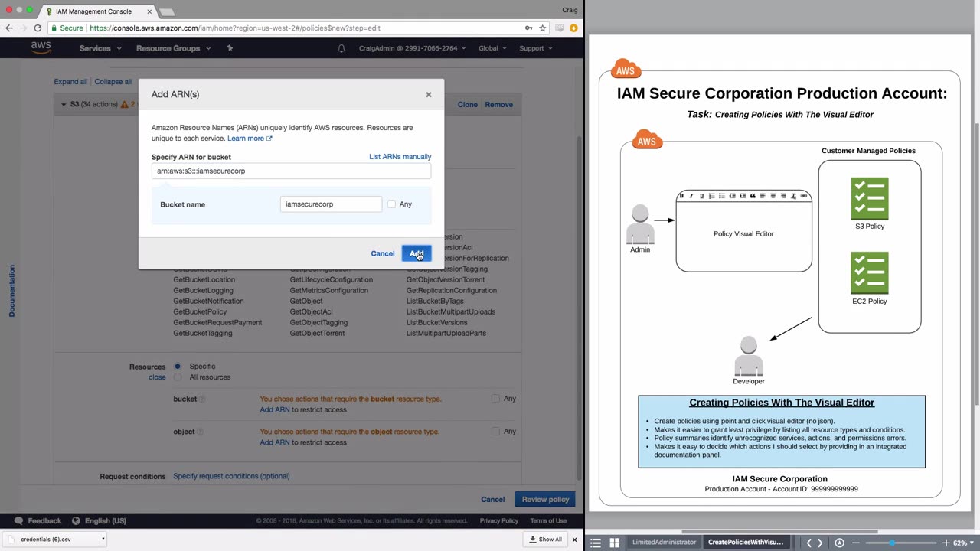Click Expand all link

pyautogui.click(x=70, y=82)
